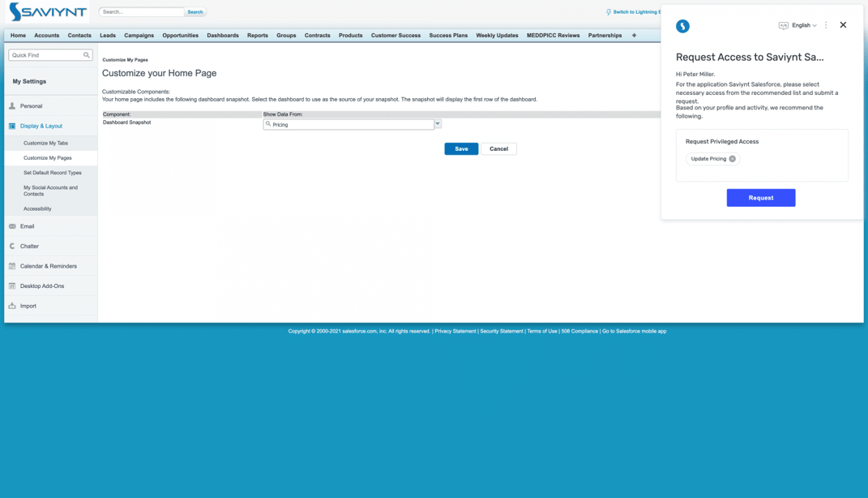Close the Request Access popup
This screenshot has height=498, width=868.
843,25
